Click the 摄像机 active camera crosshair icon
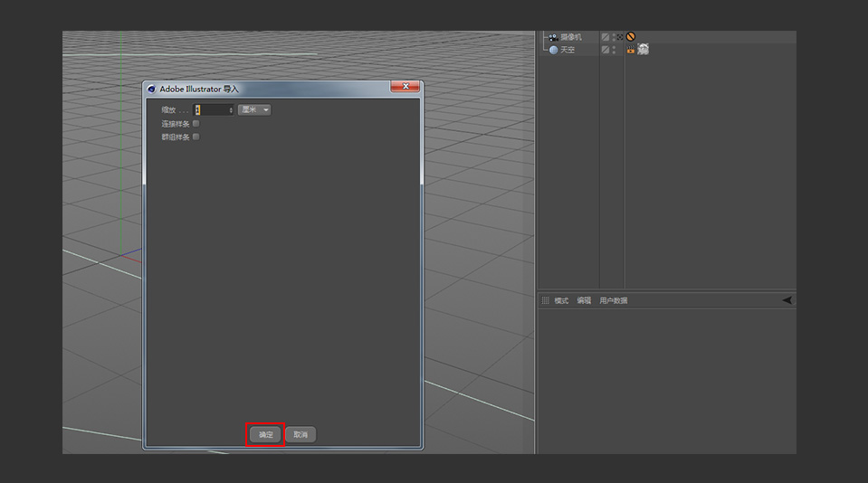Viewport: 868px width, 483px height. 620,37
